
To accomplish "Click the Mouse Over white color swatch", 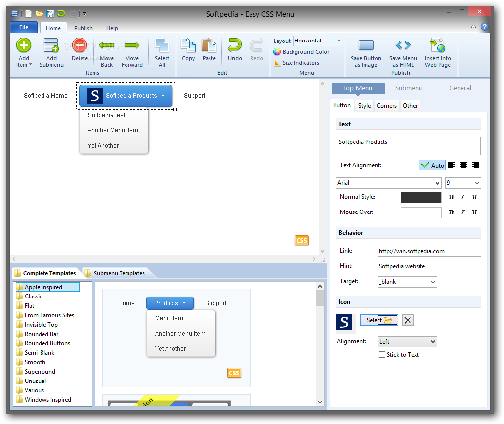I will point(421,212).
